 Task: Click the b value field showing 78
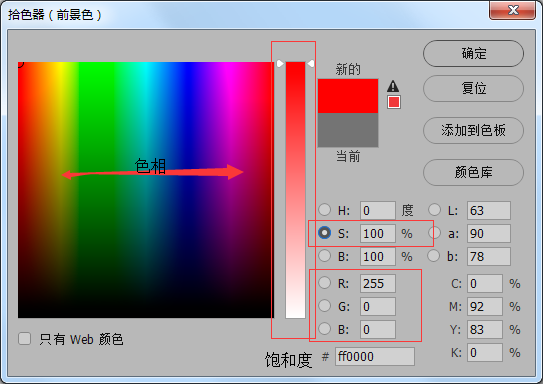489,257
